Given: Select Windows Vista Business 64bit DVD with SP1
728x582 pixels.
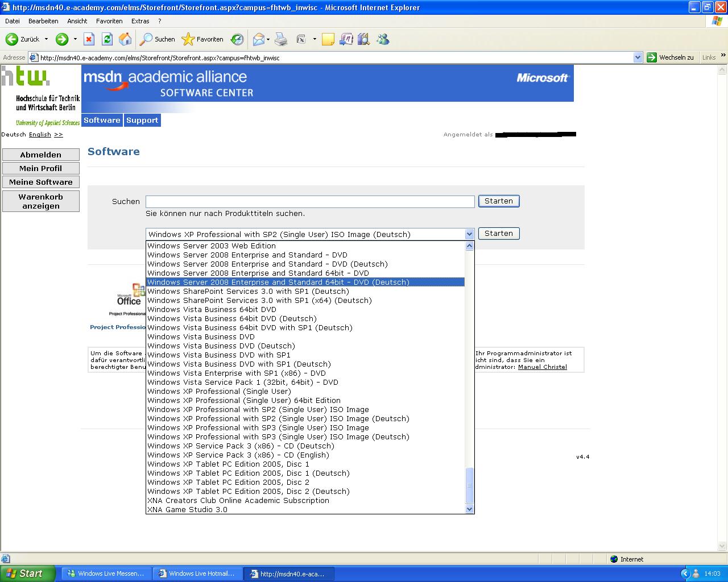Looking at the screenshot, I should [305, 328].
